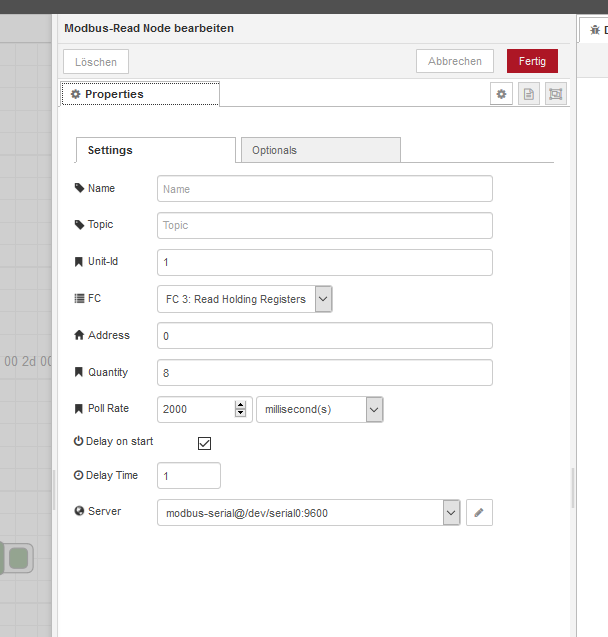Select the Properties tab
Viewport: 608px width, 637px height.
pyautogui.click(x=140, y=94)
